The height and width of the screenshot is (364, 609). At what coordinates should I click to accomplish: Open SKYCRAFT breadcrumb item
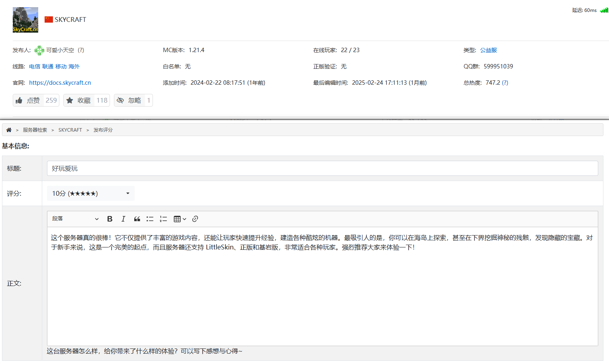point(70,130)
